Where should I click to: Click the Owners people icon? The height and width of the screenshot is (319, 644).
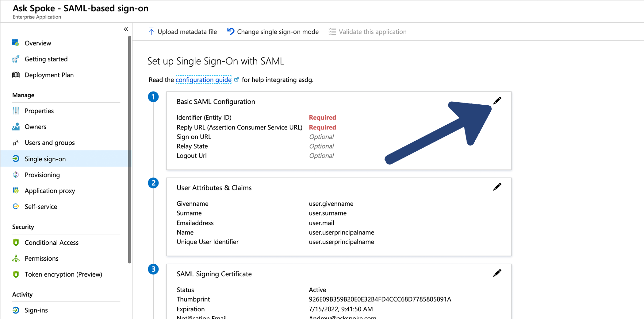point(16,126)
